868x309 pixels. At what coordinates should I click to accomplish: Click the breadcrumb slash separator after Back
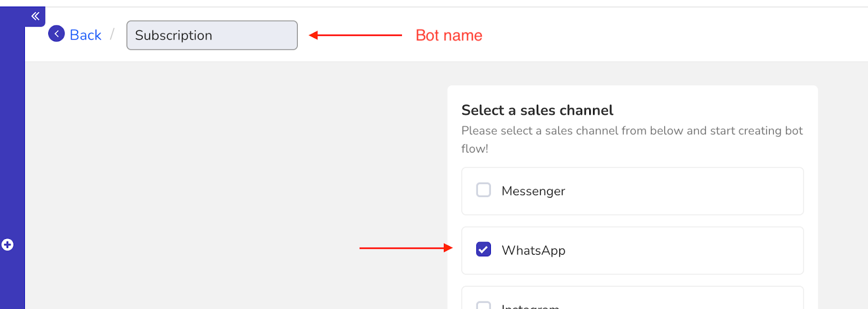pos(112,35)
